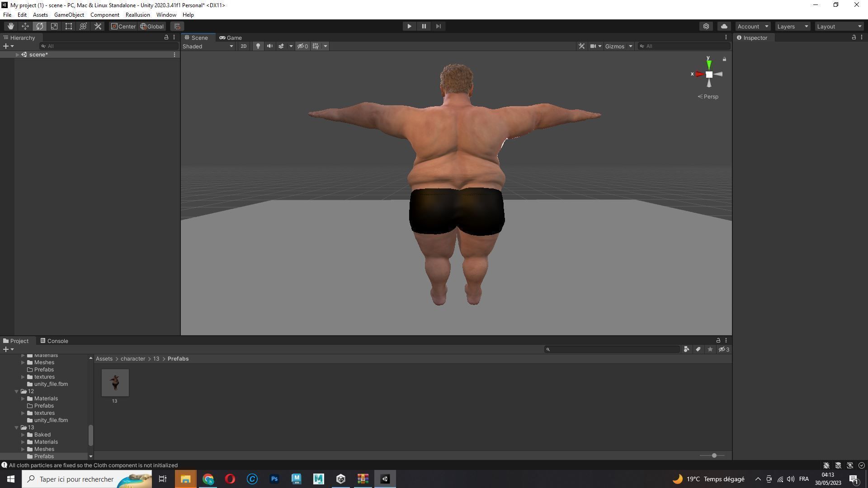The width and height of the screenshot is (868, 488).
Task: Collapse the 12 folder
Action: (17, 391)
